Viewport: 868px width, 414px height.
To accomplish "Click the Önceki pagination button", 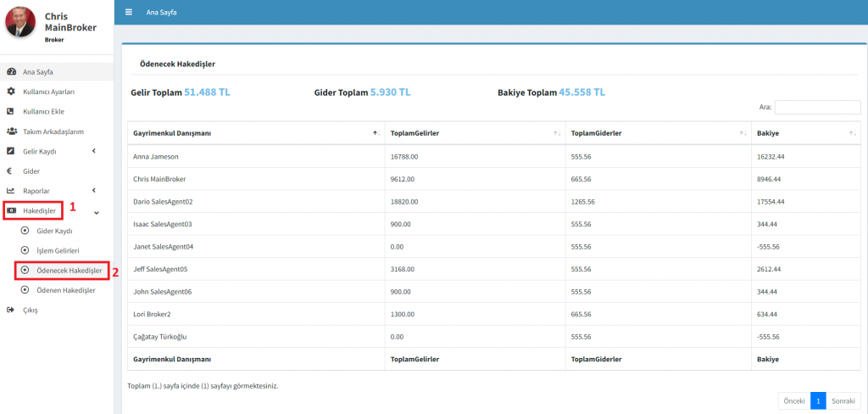I will coord(793,400).
